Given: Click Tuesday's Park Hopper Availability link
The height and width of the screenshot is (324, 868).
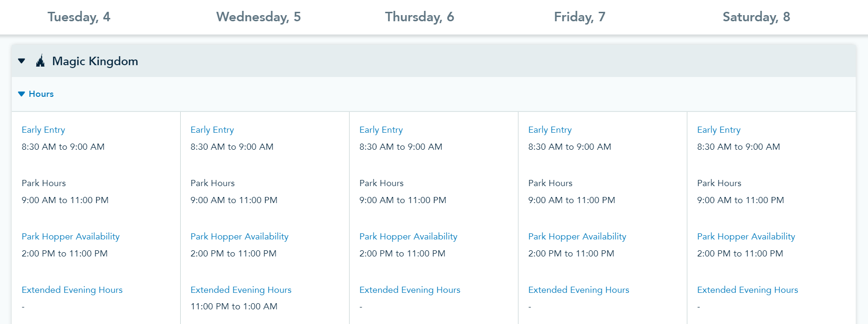Looking at the screenshot, I should (71, 237).
